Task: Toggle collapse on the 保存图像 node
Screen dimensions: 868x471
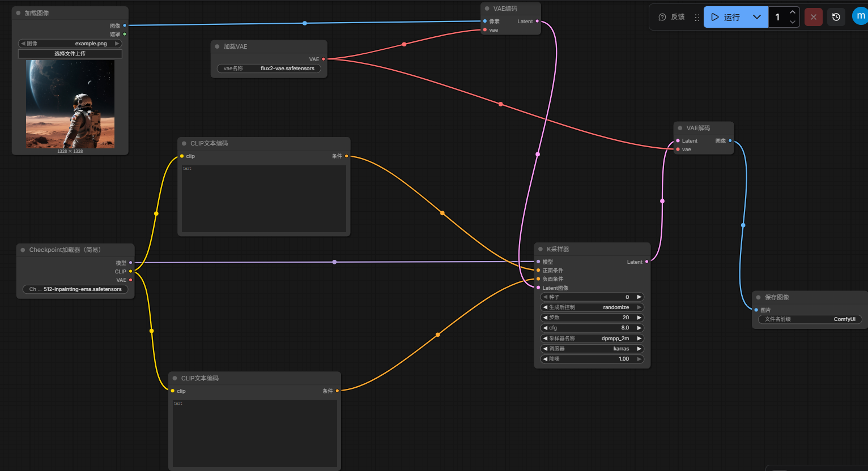Action: coord(759,297)
